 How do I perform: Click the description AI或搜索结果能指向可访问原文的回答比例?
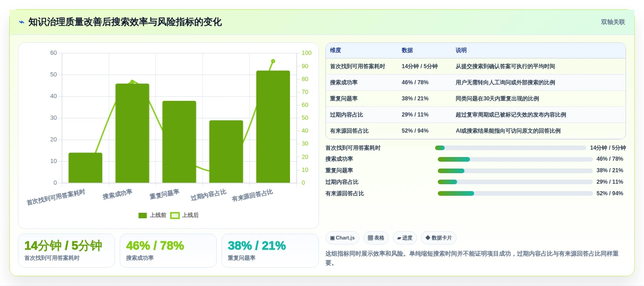pos(508,131)
